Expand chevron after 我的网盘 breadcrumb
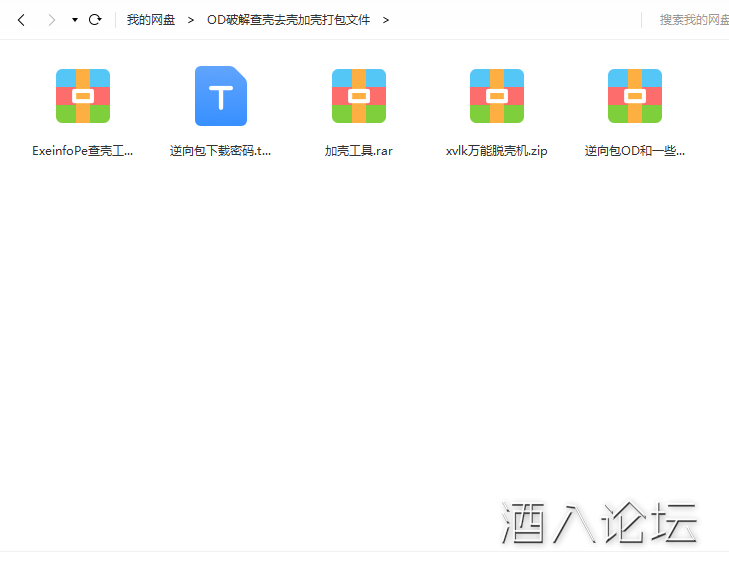Viewport: 729px width, 567px height. [190, 20]
